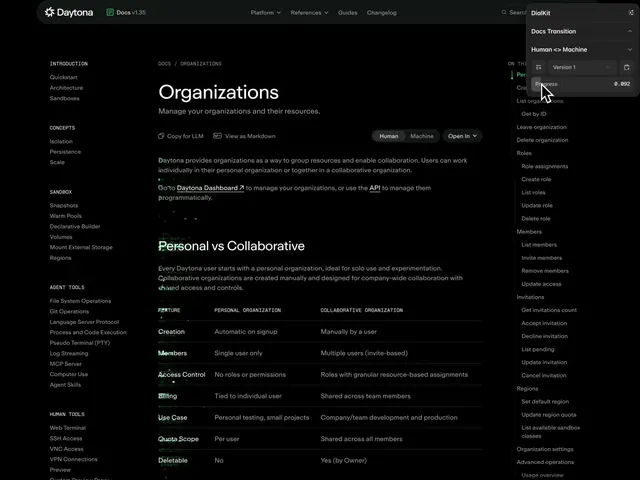Image resolution: width=640 pixels, height=480 pixels.
Task: Open the 'Open in' dropdown
Action: pyautogui.click(x=462, y=136)
